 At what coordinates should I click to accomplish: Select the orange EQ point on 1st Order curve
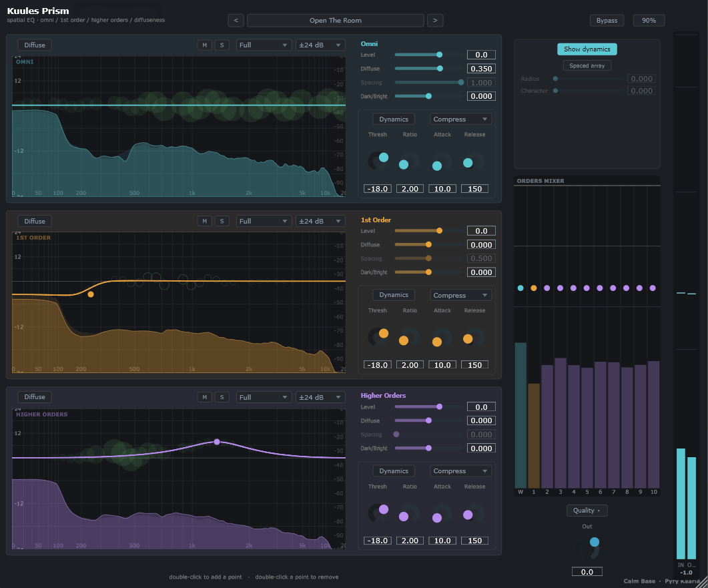(x=91, y=294)
